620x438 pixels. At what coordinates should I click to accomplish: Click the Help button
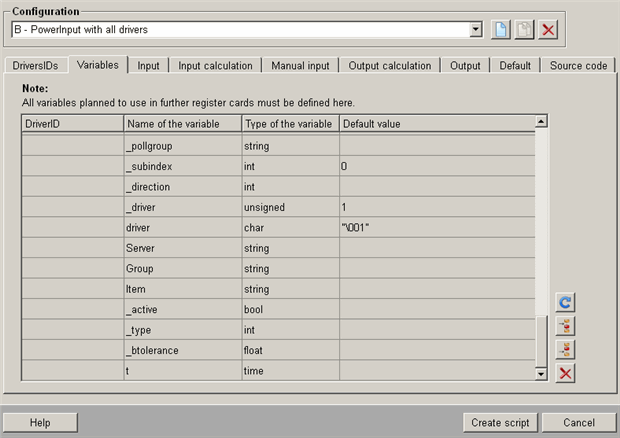[x=40, y=422]
